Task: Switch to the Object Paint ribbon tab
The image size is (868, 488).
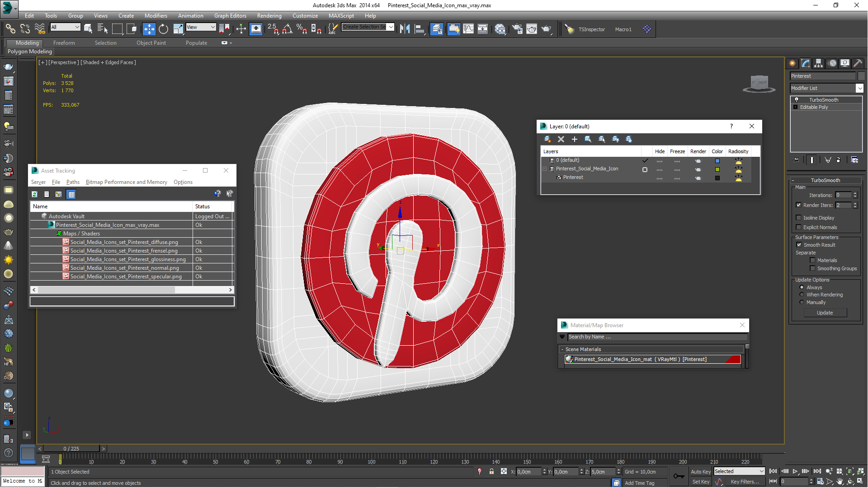Action: [x=151, y=43]
